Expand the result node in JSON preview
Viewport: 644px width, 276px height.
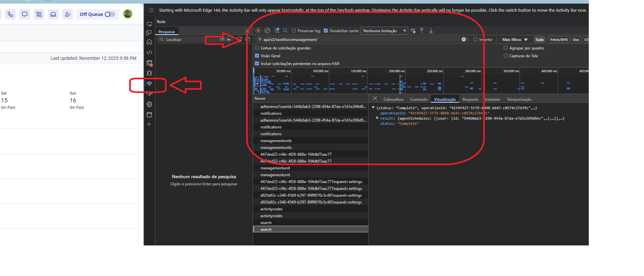tap(377, 118)
